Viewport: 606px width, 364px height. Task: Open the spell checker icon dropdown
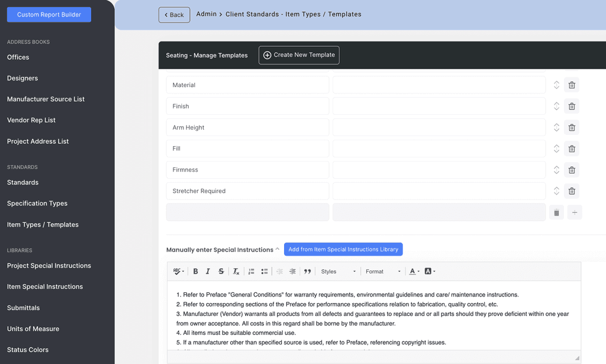point(178,271)
